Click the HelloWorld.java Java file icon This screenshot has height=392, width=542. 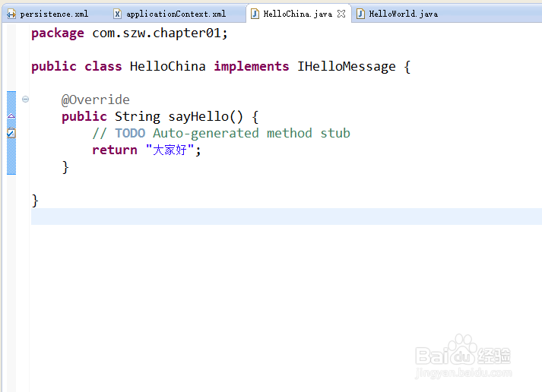tap(360, 14)
